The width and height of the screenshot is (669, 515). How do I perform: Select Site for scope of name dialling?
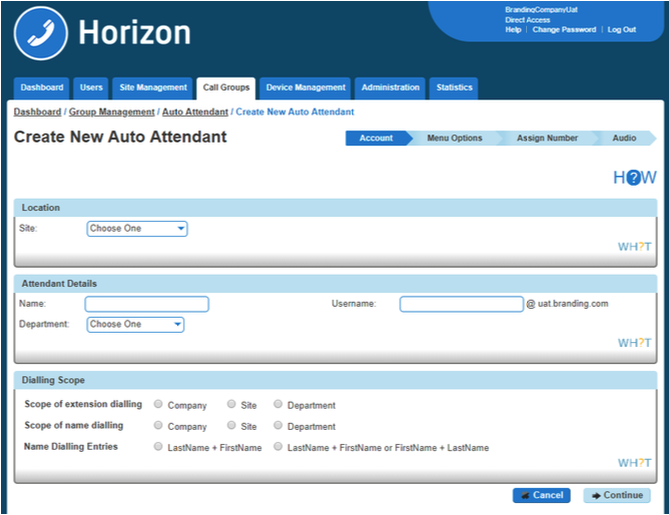click(x=231, y=425)
